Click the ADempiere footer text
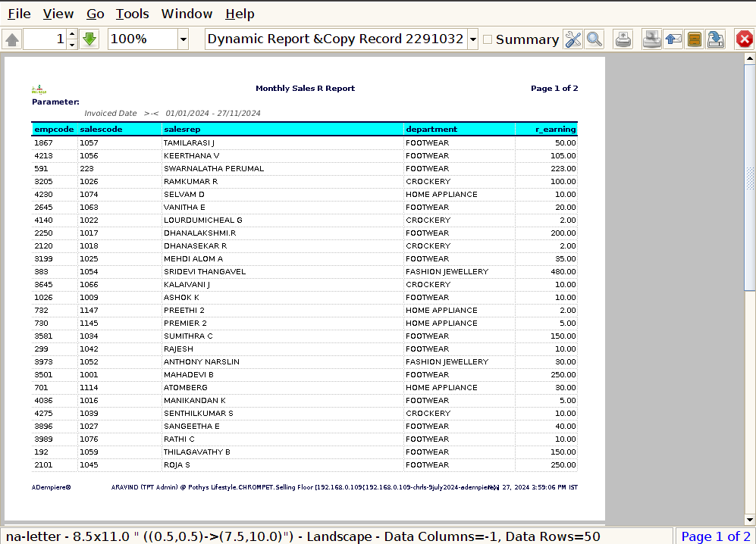Screen dimensions: 756x544 (x=51, y=487)
